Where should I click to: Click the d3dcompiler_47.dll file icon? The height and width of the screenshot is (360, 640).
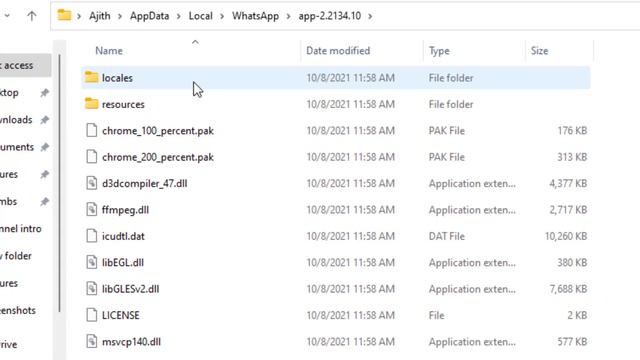[x=91, y=183]
